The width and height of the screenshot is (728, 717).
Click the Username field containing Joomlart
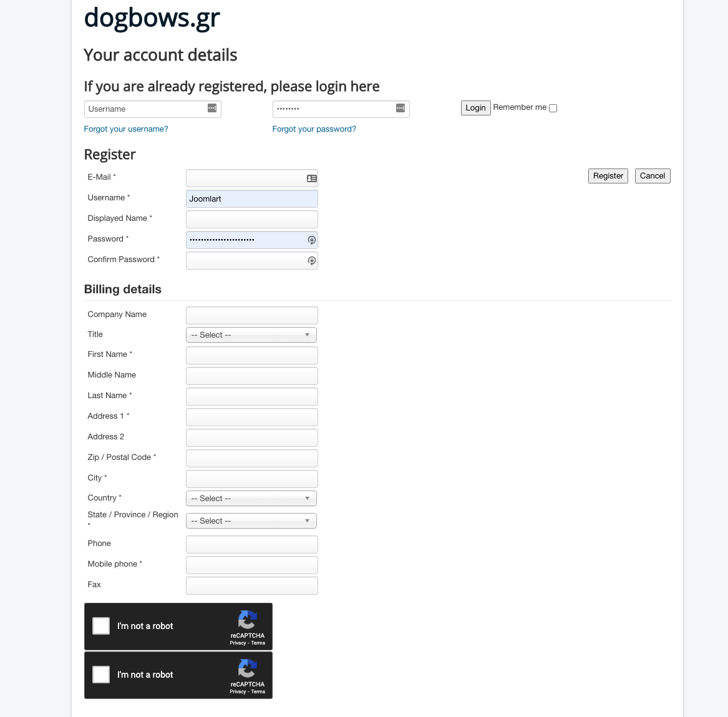pos(251,199)
